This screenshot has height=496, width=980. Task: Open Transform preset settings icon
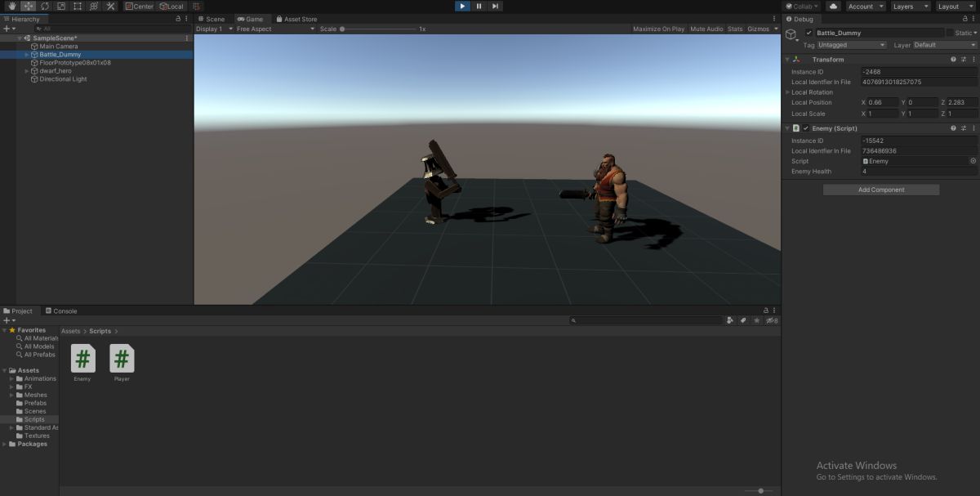pyautogui.click(x=964, y=60)
